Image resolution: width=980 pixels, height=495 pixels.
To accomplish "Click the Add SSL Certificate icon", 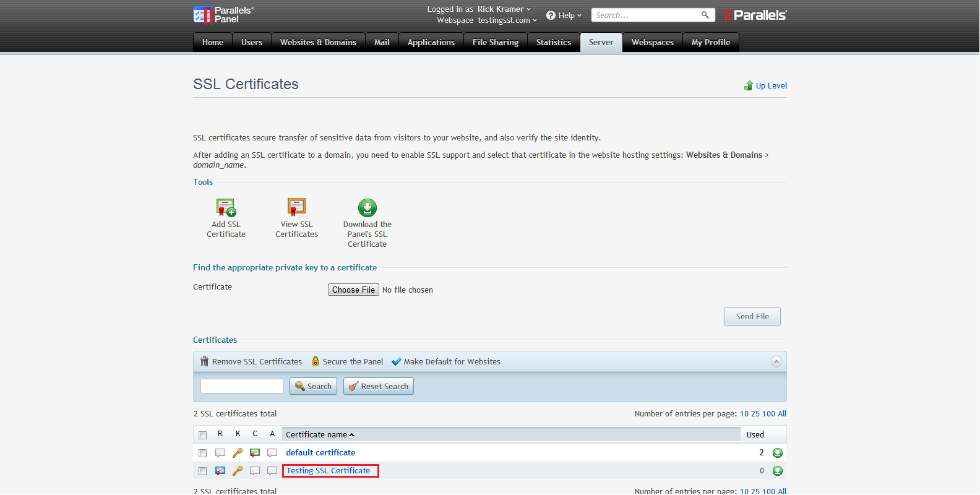I will point(226,207).
